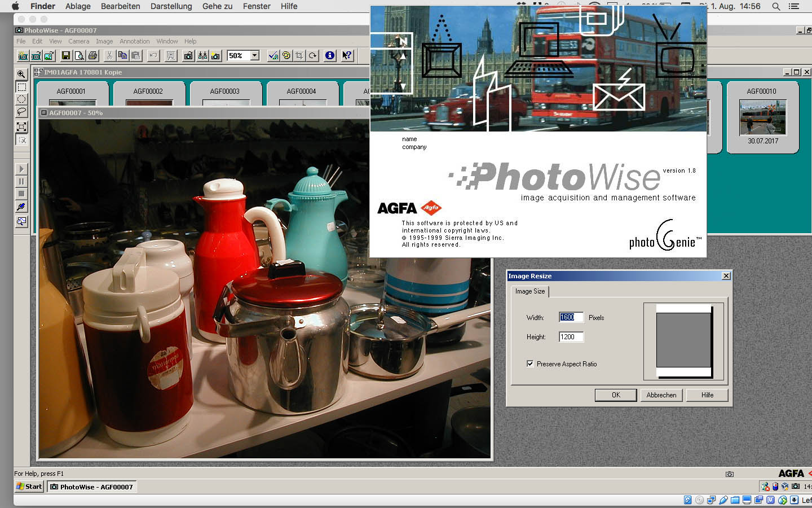Click the crop icon in toolbar
The image size is (812, 508).
tap(299, 55)
